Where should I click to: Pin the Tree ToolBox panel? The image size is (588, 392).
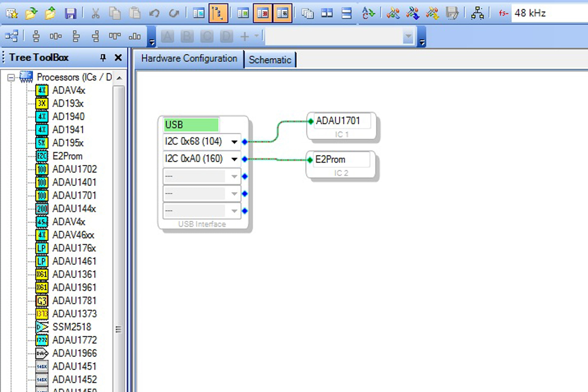click(x=103, y=58)
